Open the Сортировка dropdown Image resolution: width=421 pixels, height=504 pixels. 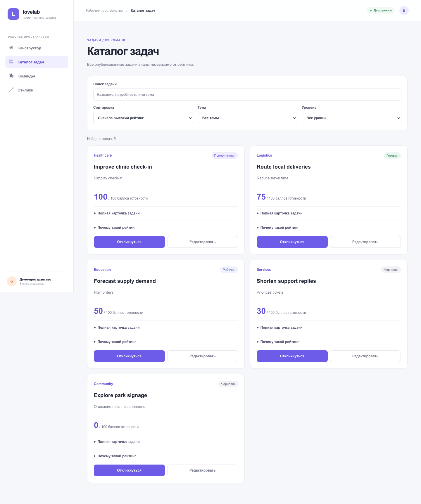point(143,118)
